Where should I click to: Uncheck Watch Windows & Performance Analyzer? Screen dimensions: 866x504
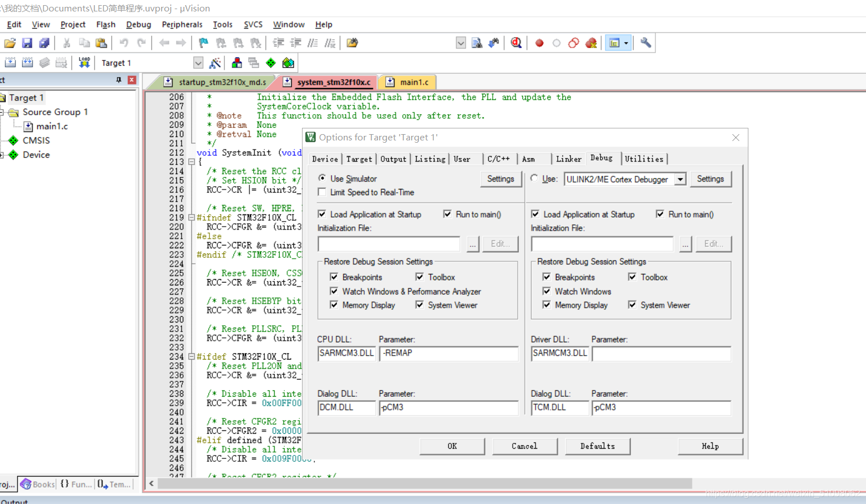334,291
